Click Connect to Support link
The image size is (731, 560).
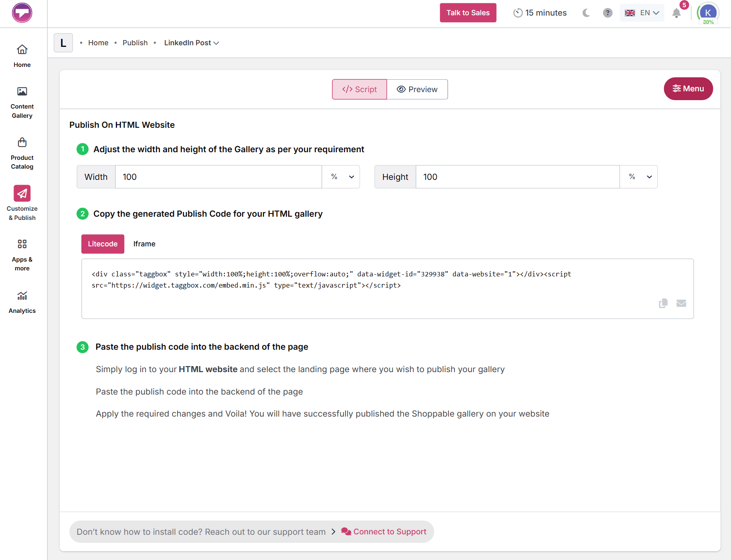pos(384,532)
